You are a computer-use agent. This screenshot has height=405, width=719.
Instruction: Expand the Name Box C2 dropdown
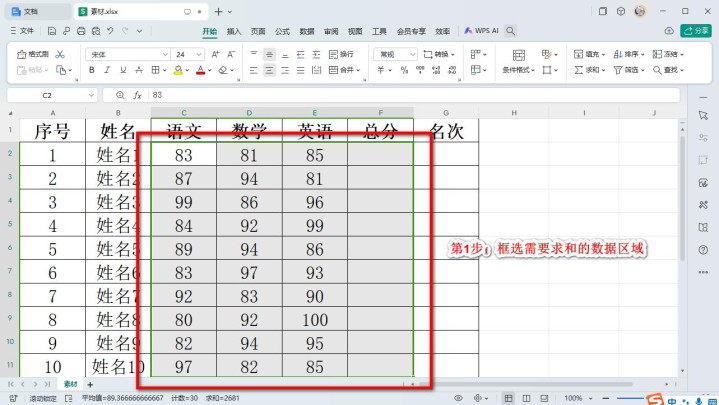click(x=91, y=95)
